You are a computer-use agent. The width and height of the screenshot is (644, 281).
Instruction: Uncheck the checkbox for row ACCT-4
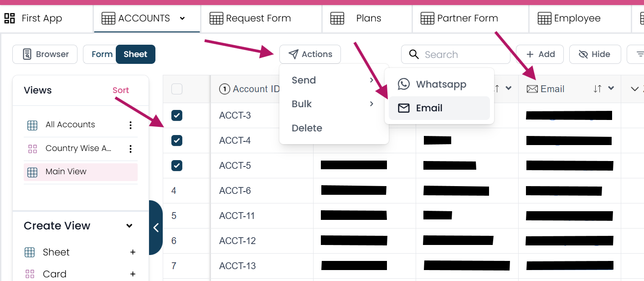tap(177, 140)
